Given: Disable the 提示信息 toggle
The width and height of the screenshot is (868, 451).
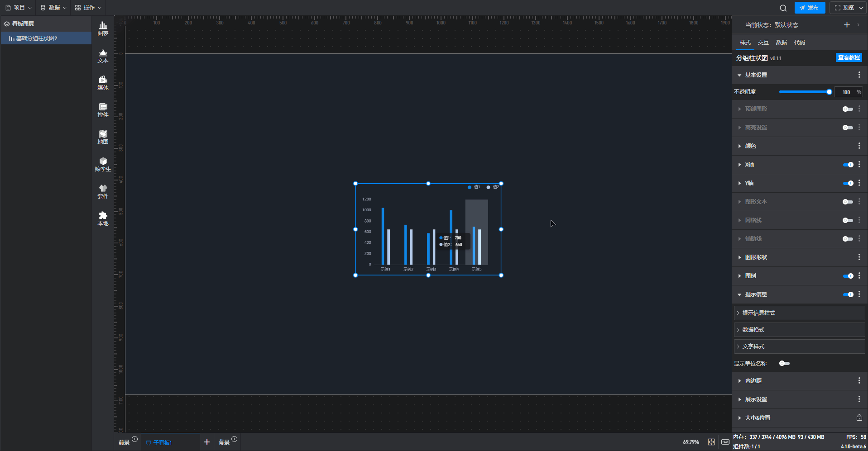Looking at the screenshot, I should (x=848, y=294).
